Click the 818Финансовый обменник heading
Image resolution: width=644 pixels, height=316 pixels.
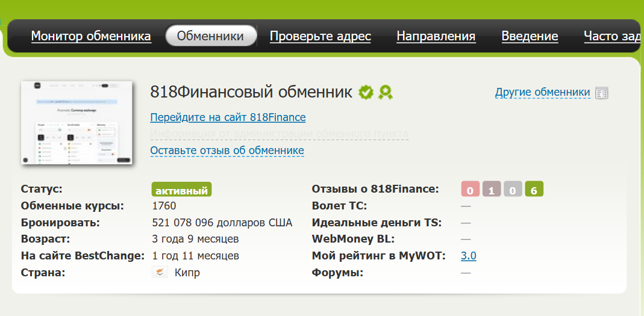[x=251, y=92]
